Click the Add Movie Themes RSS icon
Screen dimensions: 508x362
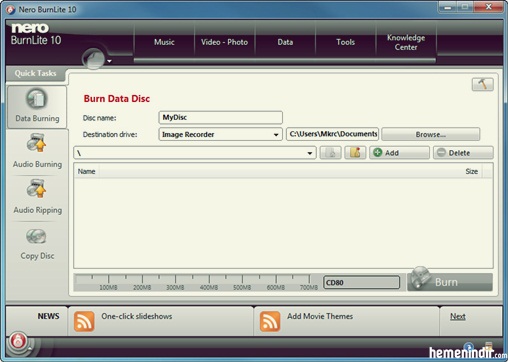(x=270, y=321)
